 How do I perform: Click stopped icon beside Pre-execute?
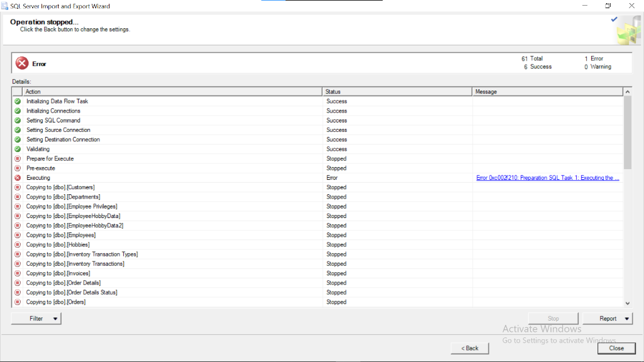click(18, 168)
